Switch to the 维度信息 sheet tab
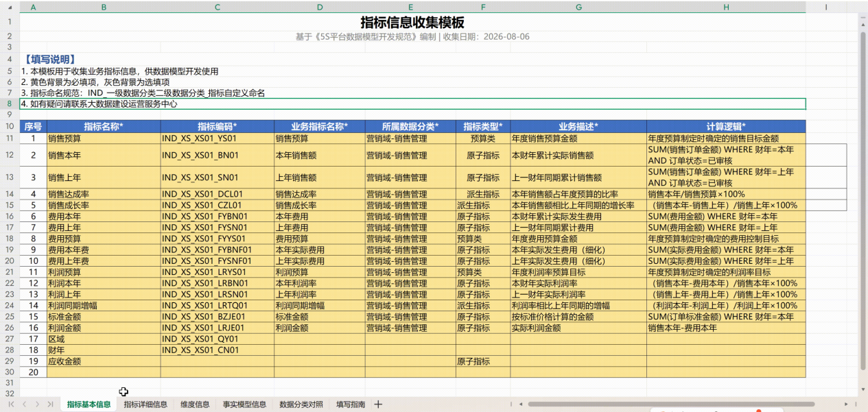 click(195, 404)
